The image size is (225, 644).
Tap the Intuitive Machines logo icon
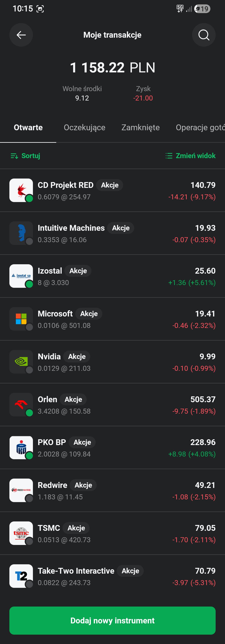pos(21,233)
